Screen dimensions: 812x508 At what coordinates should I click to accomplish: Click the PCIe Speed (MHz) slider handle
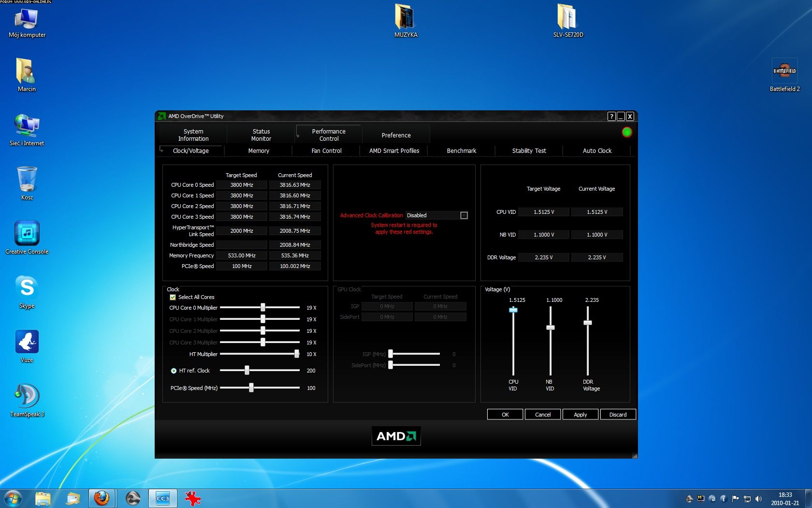tap(251, 388)
